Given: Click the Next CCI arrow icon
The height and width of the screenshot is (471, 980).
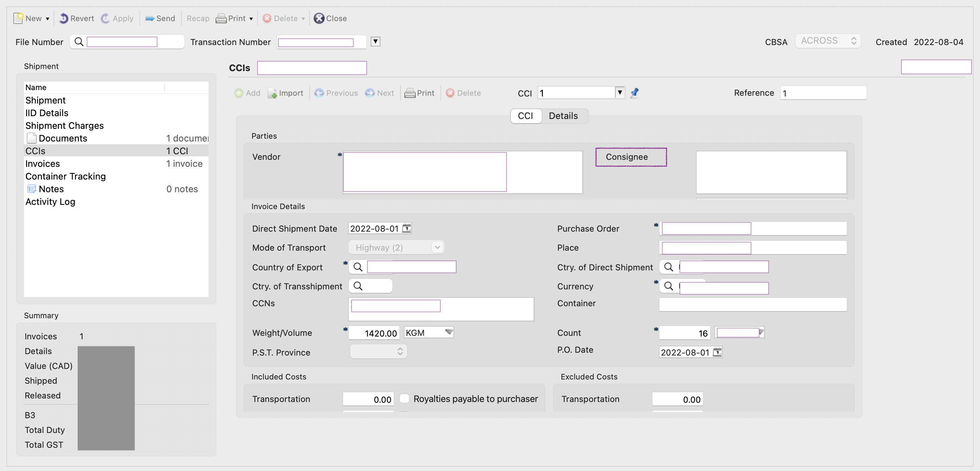Looking at the screenshot, I should (x=370, y=93).
